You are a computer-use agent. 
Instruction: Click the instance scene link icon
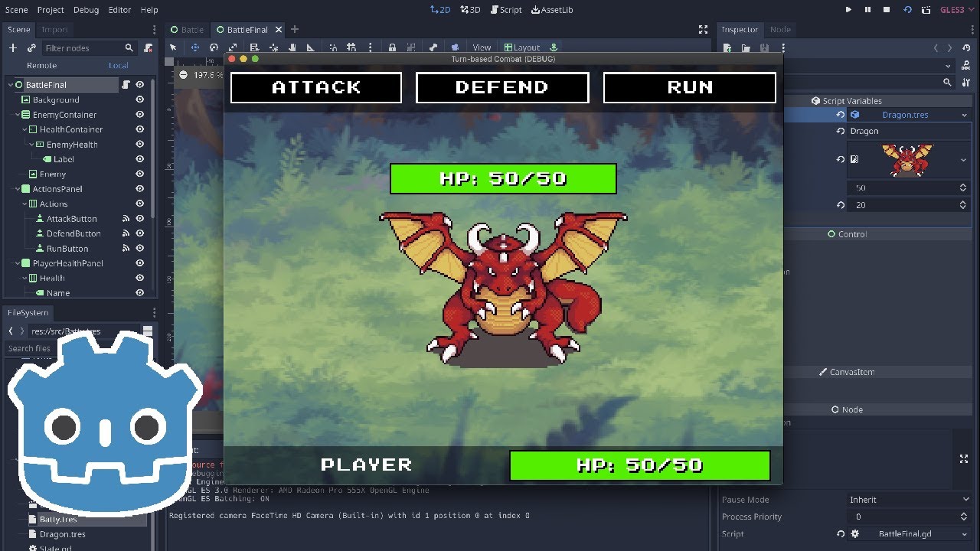[31, 47]
